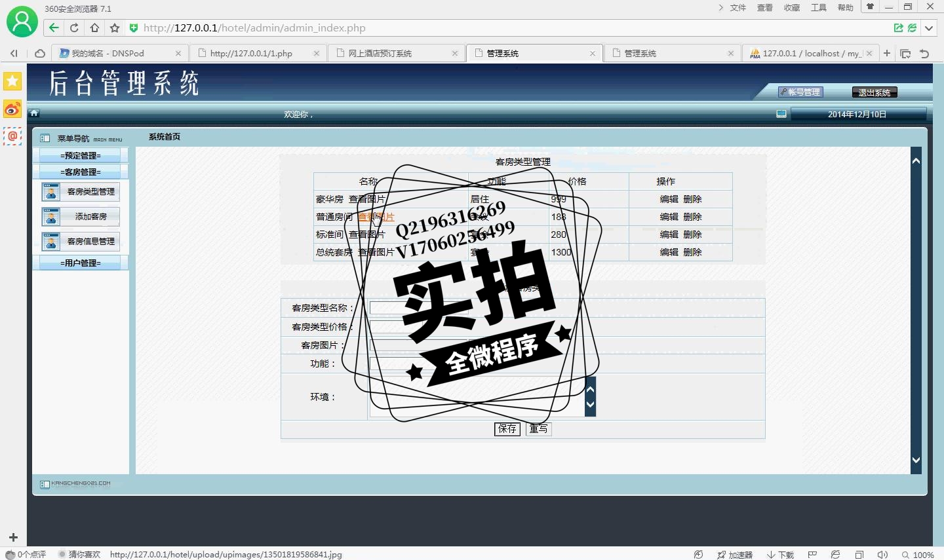Image resolution: width=944 pixels, height=560 pixels.
Task: Click 删除 in the 总统套房 row
Action: pos(692,252)
